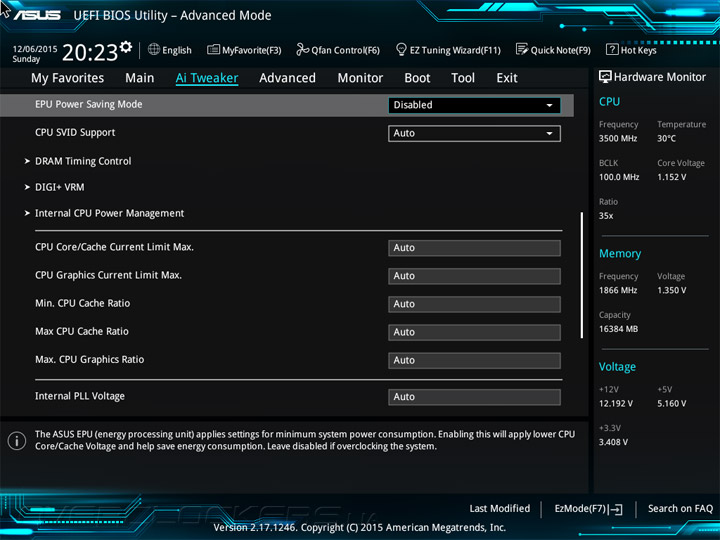This screenshot has height=540, width=720.
Task: Click Last Modified button
Action: (500, 509)
